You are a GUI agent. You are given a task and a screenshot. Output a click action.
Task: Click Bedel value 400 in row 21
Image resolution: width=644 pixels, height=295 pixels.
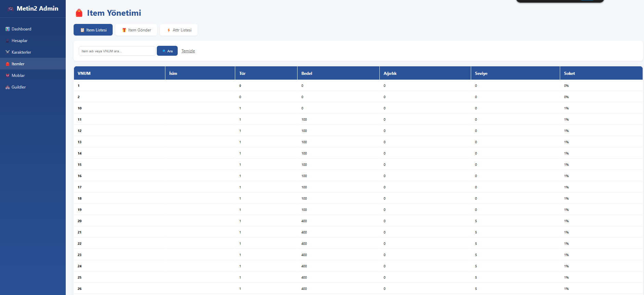point(304,232)
